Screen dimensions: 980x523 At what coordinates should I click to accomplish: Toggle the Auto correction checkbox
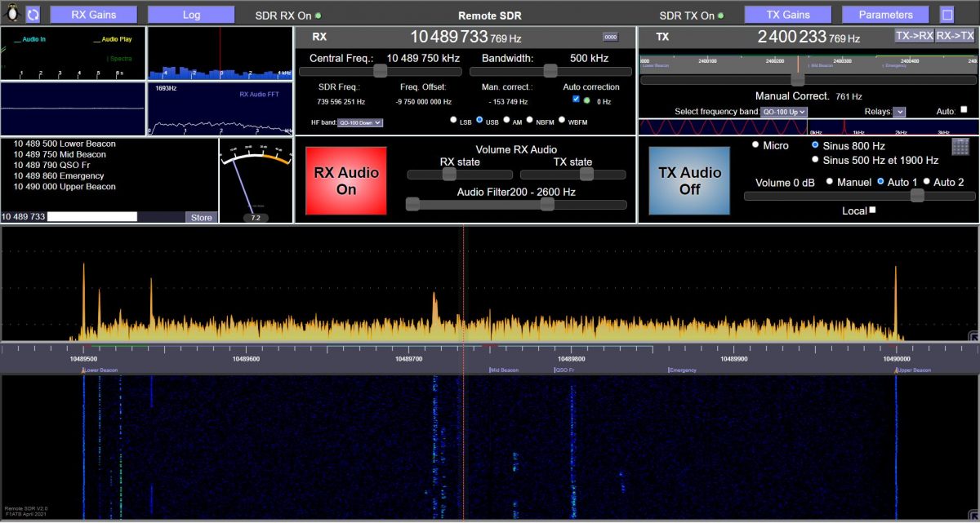tap(577, 100)
